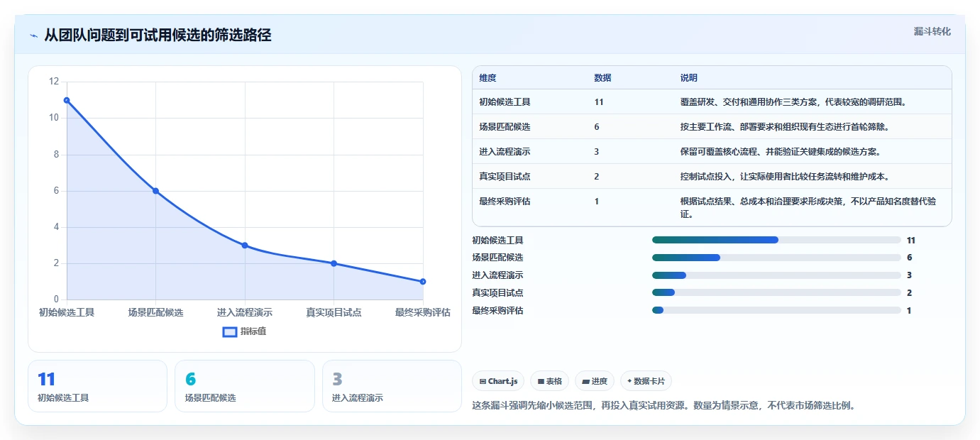Click the value 11 in the table

[599, 101]
